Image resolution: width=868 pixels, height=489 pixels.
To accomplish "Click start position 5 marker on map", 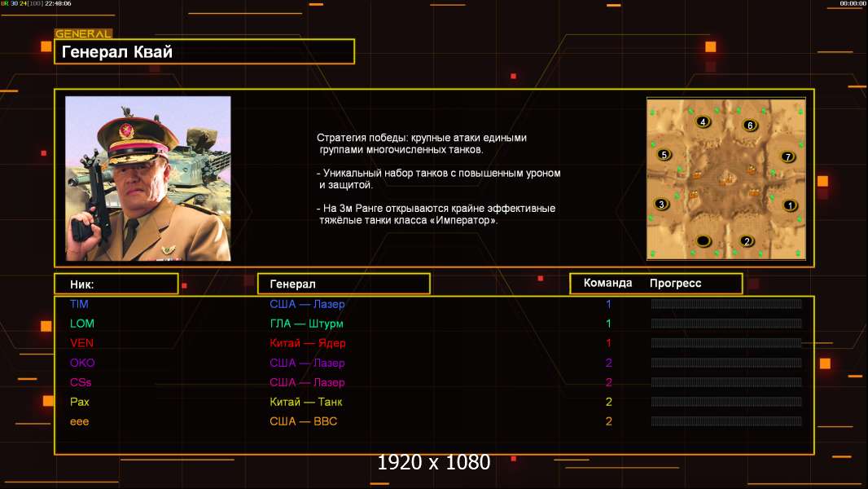I will point(664,155).
